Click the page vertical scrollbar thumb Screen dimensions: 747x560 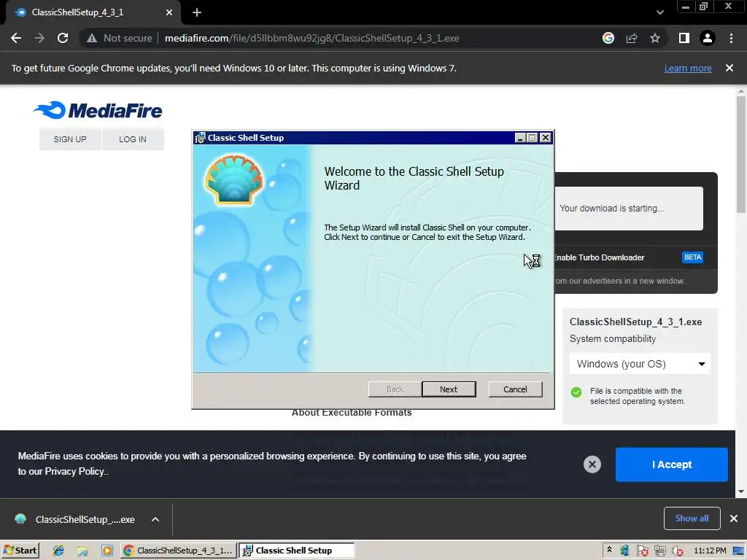(x=741, y=154)
